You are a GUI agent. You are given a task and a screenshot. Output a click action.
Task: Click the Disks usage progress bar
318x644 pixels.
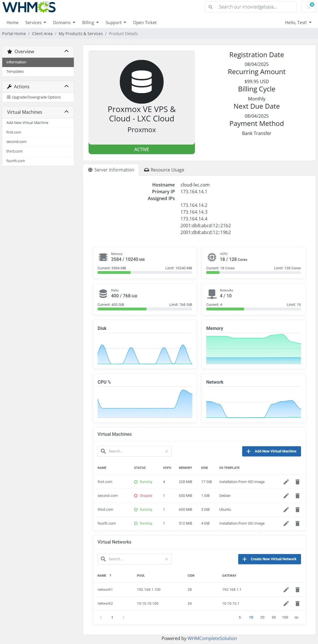tap(145, 309)
